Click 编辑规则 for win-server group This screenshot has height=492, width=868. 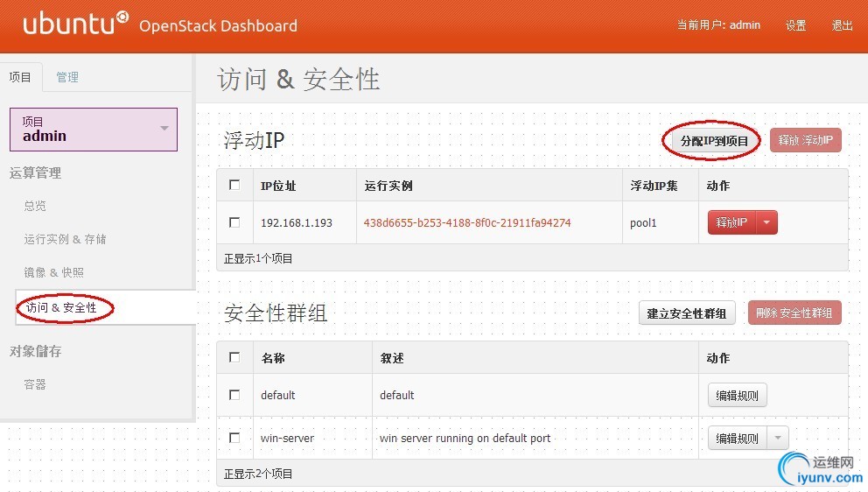point(737,439)
